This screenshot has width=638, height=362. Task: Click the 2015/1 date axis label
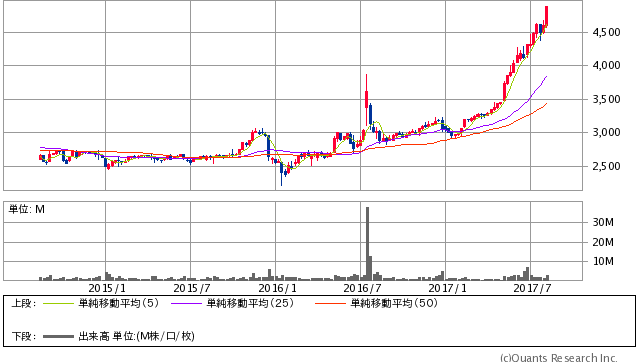[107, 288]
